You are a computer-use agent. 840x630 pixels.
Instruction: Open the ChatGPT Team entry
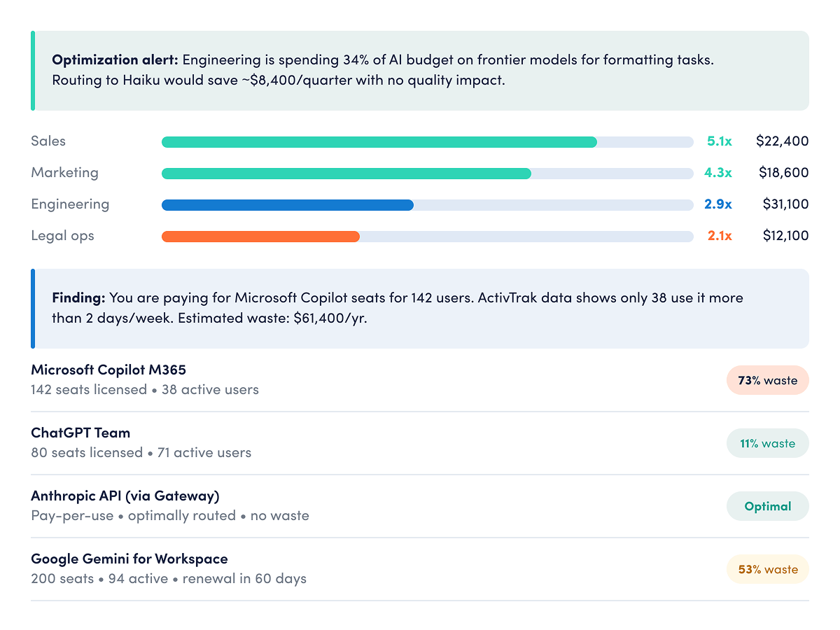(420, 443)
